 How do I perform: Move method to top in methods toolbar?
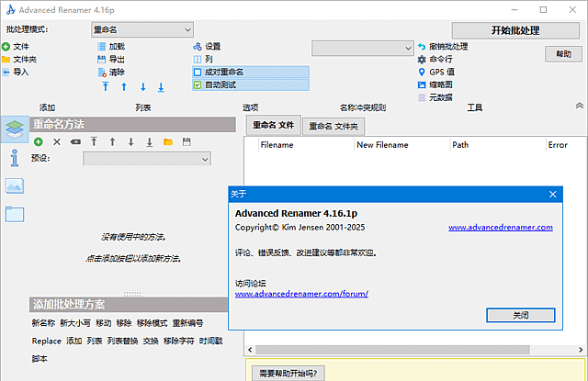point(94,142)
